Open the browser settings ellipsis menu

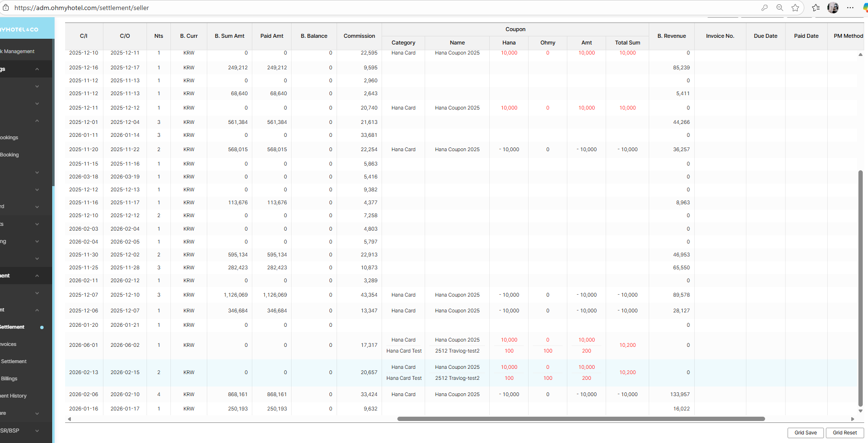pyautogui.click(x=850, y=8)
